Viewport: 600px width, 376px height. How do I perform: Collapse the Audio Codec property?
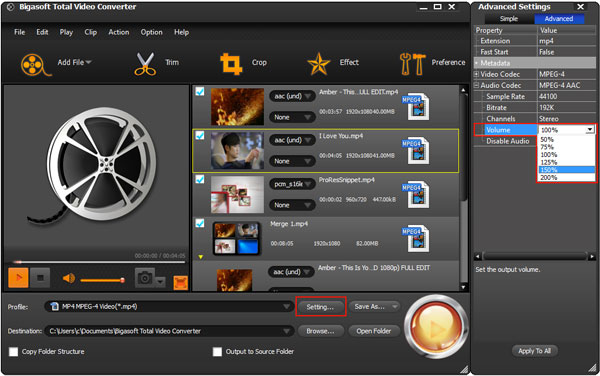(x=476, y=85)
